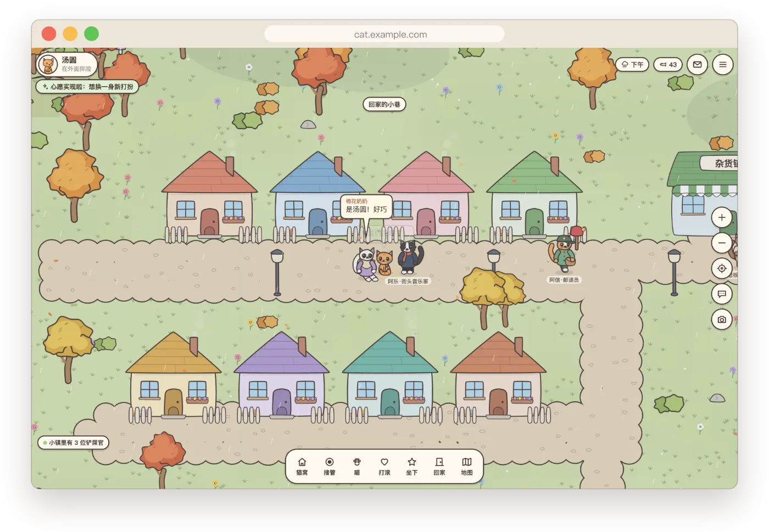This screenshot has height=532, width=769.
Task: Open the 下午 weather time indicator
Action: pyautogui.click(x=632, y=64)
